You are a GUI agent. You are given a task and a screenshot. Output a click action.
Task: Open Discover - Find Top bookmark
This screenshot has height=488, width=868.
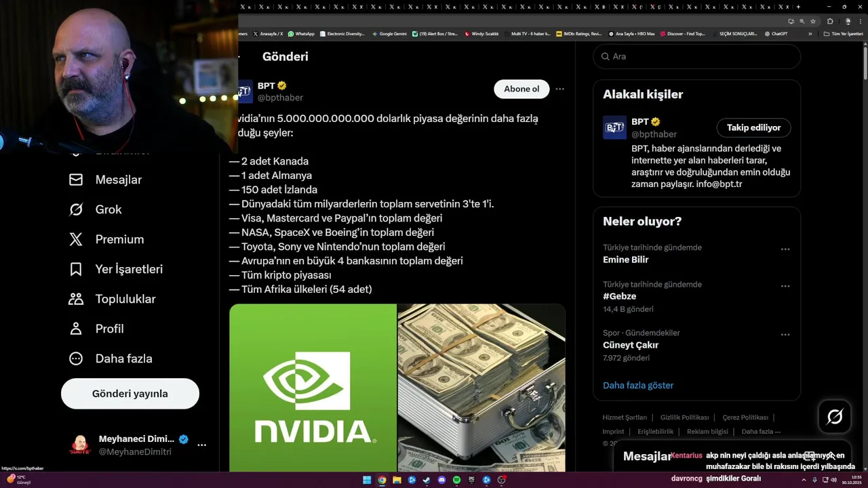pos(682,33)
